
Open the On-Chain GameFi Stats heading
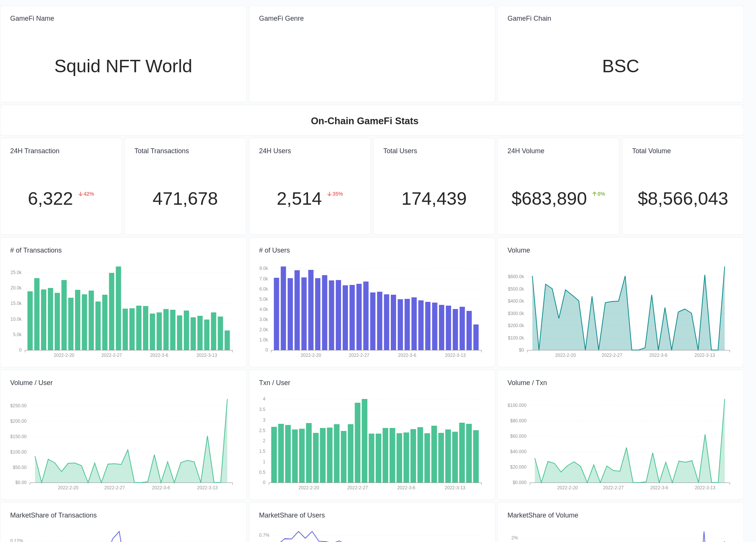tap(364, 121)
